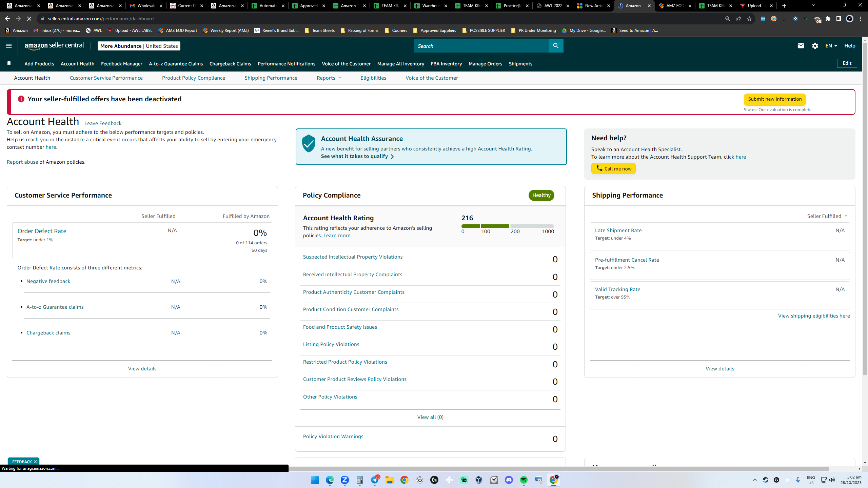Open the Windows Start menu
Screen dimensions: 868x488
[315, 480]
